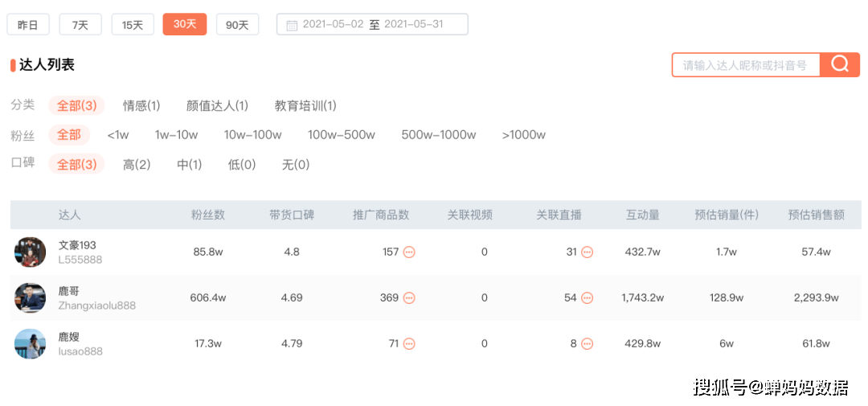Click 文豪193's avatar thumbnail
Screen dimensions: 868x406
pos(31,252)
